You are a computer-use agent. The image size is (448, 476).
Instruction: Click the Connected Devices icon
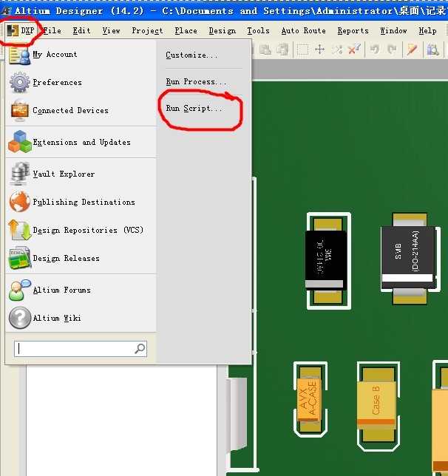[19, 110]
